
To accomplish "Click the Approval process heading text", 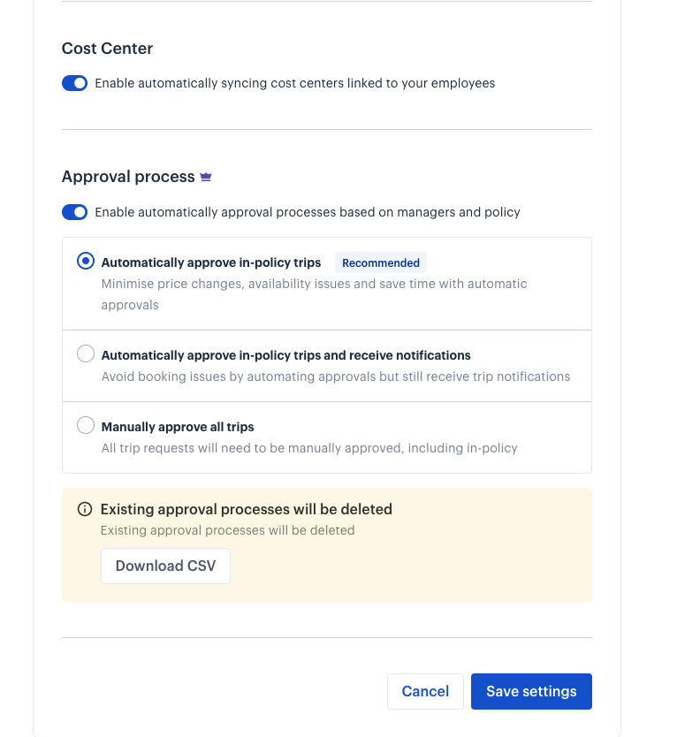I will (x=128, y=177).
